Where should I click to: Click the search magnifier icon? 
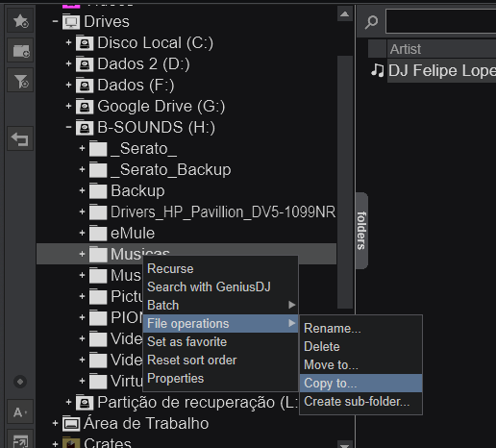(371, 22)
